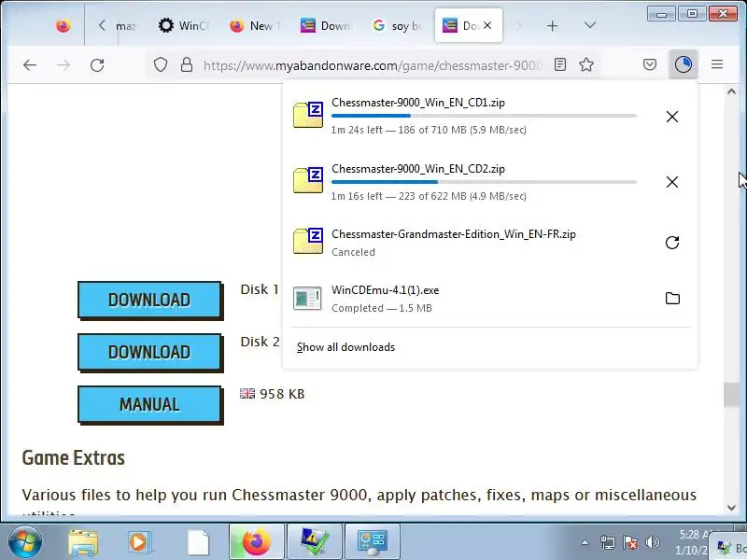
Task: Click the volume speaker tray icon
Action: point(652,542)
